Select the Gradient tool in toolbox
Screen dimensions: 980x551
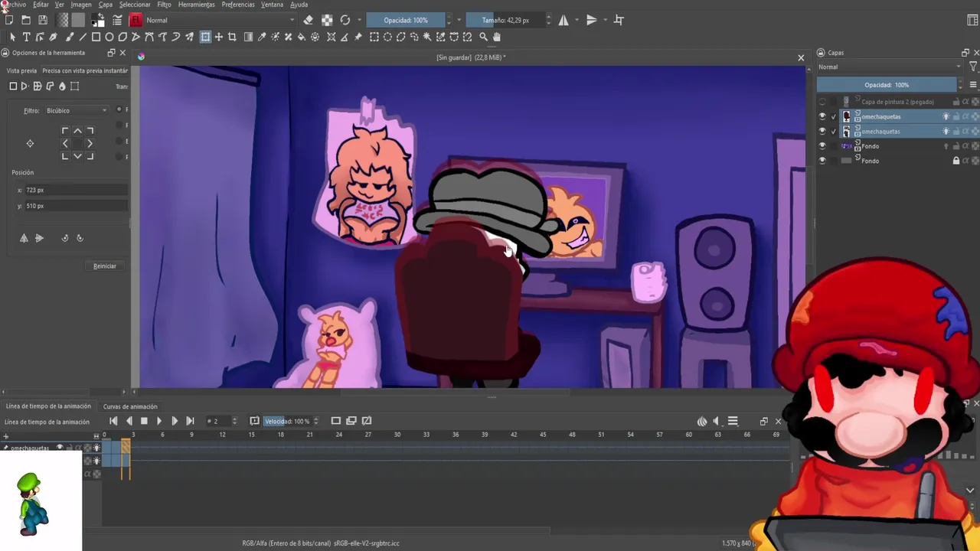click(x=249, y=37)
